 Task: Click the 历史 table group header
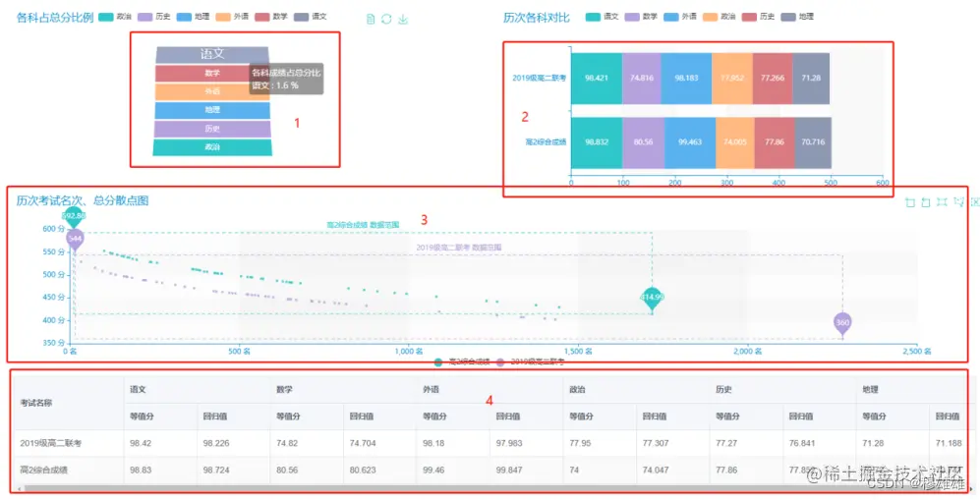click(723, 390)
